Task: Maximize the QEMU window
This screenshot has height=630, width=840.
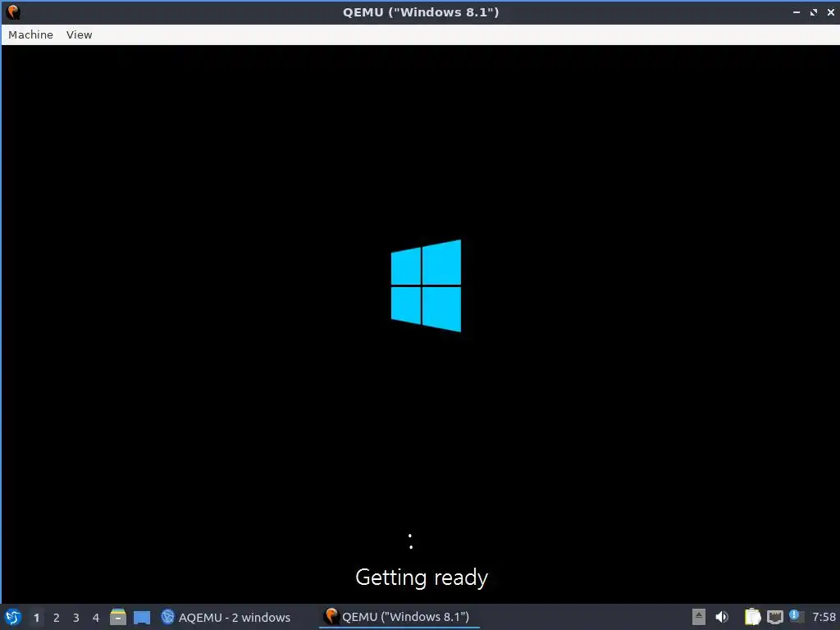Action: click(x=814, y=11)
